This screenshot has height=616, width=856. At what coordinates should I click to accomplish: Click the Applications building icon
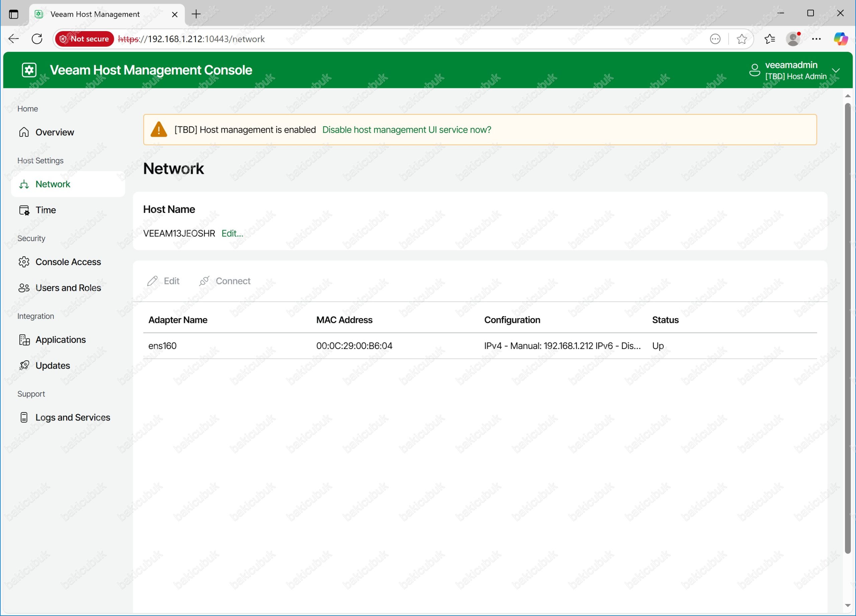24,340
